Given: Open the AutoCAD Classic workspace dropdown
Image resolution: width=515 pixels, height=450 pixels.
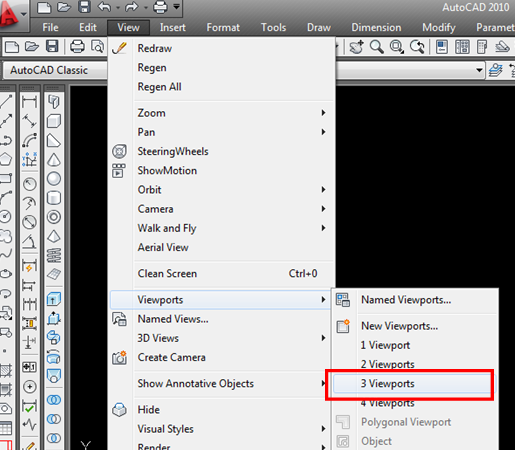Looking at the screenshot, I should pos(55,70).
